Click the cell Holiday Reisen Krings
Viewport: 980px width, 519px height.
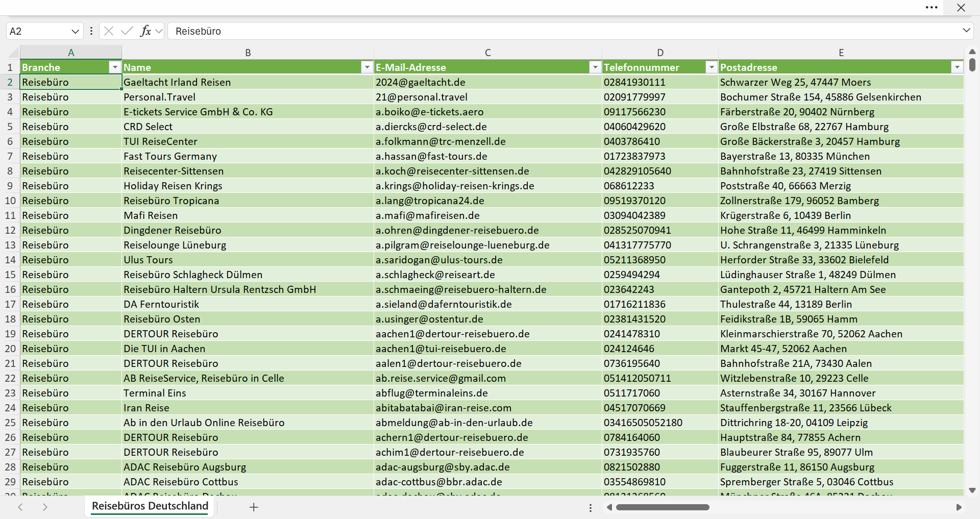click(x=248, y=186)
